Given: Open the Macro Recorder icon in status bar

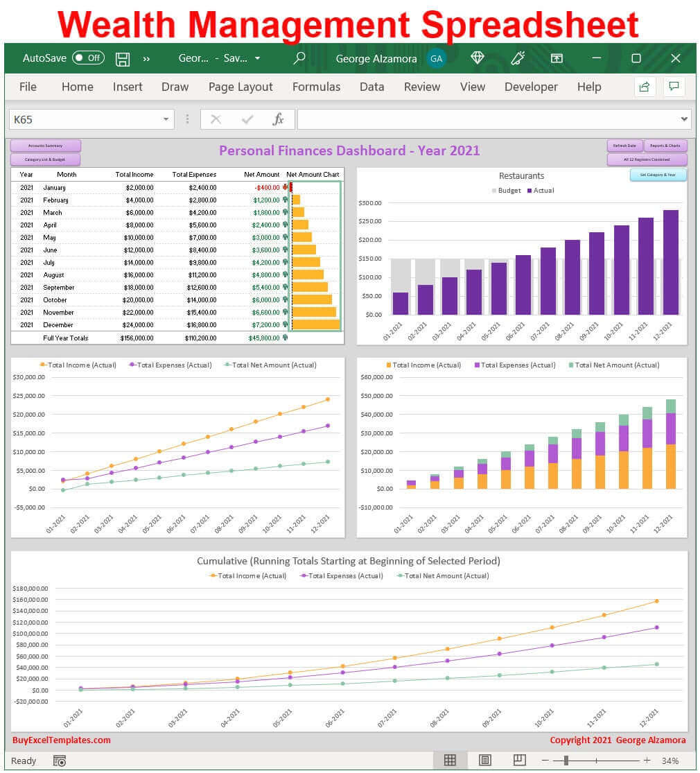Looking at the screenshot, I should pos(59,761).
